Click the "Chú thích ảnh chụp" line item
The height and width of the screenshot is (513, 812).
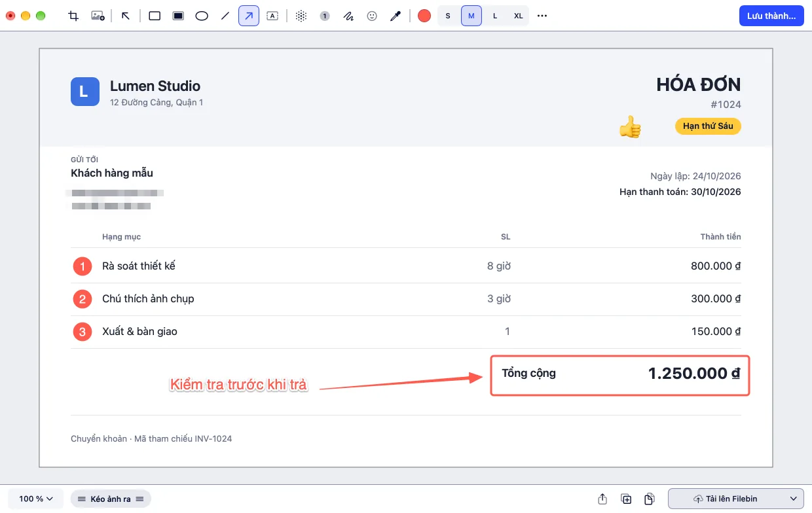pos(148,299)
